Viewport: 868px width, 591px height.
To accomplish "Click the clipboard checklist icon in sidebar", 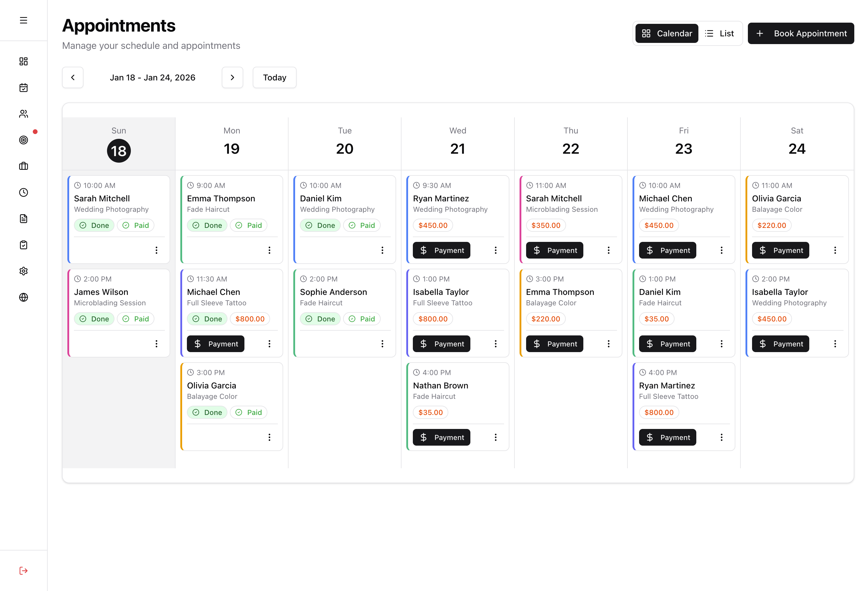I will click(23, 245).
